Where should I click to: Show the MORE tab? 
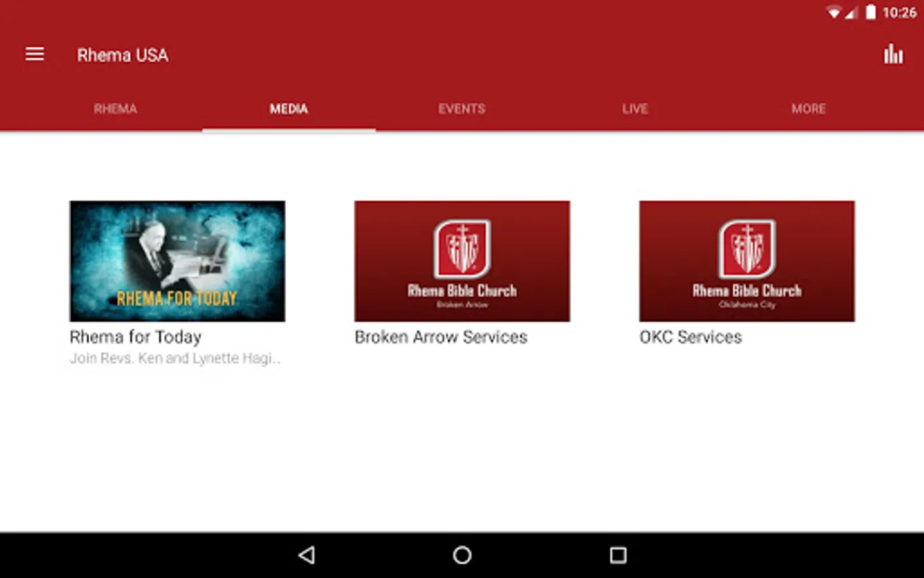809,109
